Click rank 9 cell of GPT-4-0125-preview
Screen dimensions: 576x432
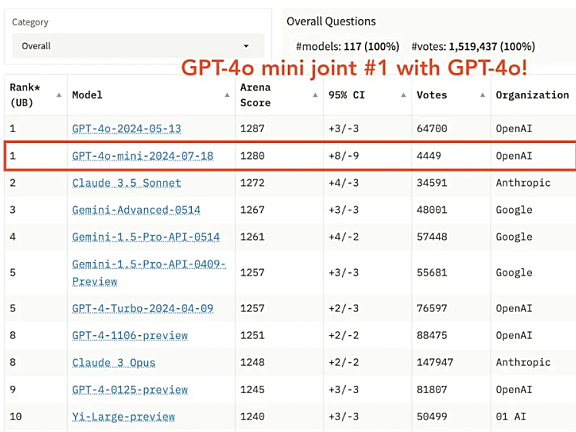click(x=13, y=389)
